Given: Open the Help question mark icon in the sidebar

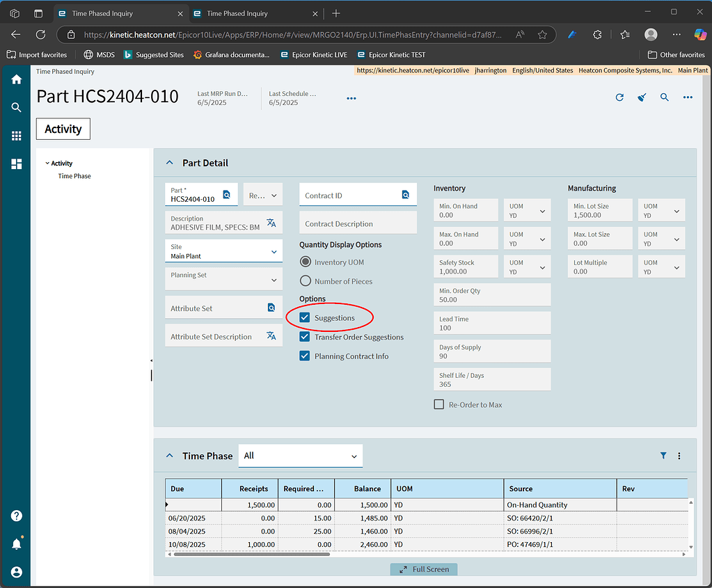Looking at the screenshot, I should point(15,516).
